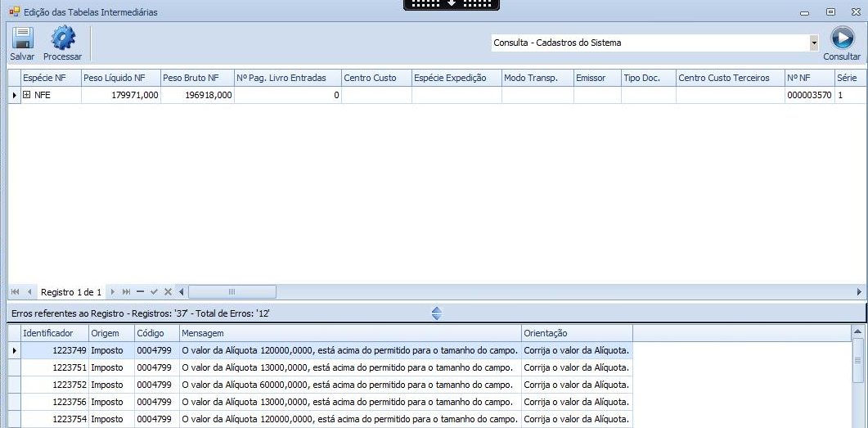The height and width of the screenshot is (428, 868).
Task: Click the Mensagem column header
Action: [x=350, y=333]
